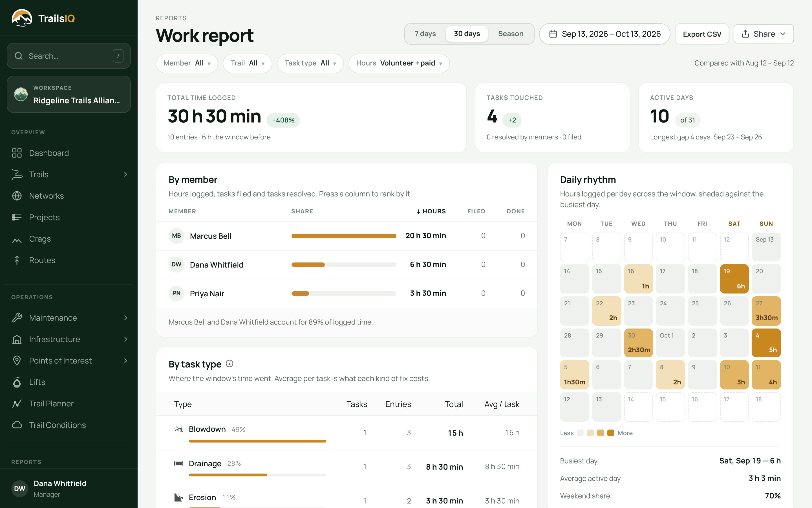Screen dimensions: 812x508
Task: Expand the Trails sidebar submenu
Action: pos(126,174)
